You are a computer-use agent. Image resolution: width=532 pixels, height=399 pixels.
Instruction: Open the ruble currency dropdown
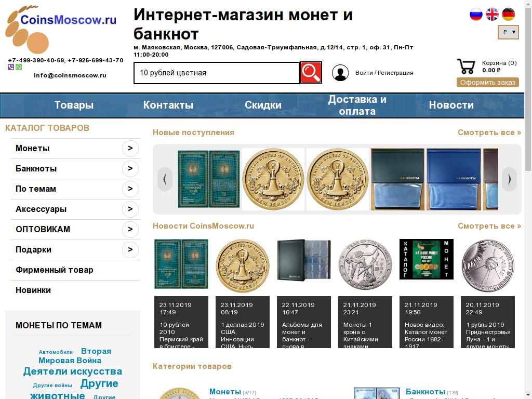[x=508, y=32]
